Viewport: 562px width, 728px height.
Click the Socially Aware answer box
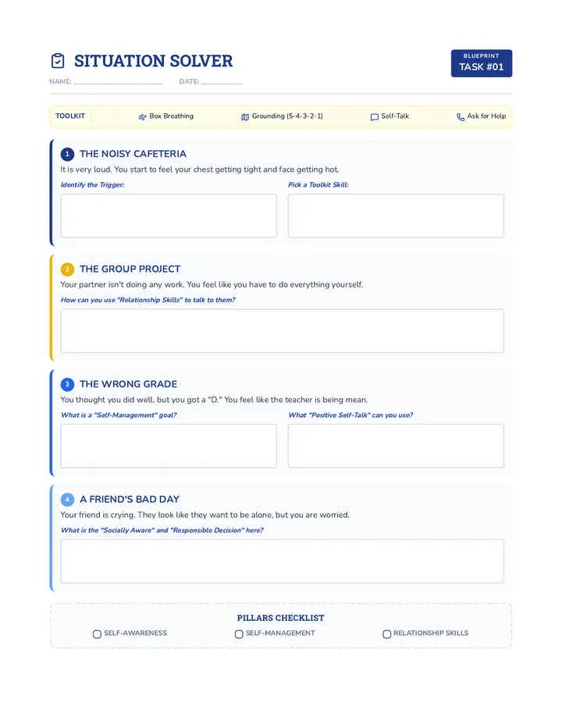[x=282, y=562]
